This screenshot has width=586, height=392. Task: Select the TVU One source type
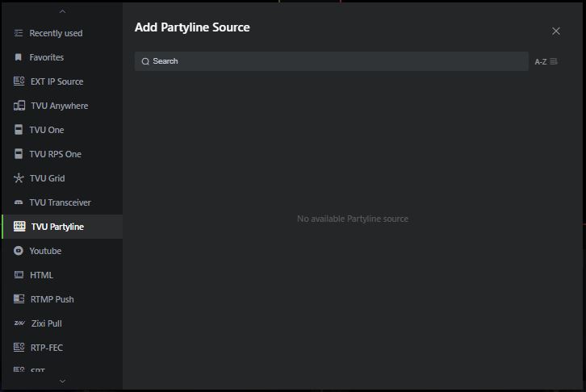[62, 130]
